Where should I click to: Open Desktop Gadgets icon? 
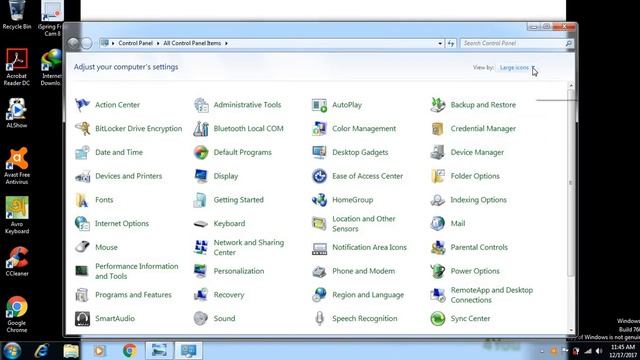tap(319, 152)
